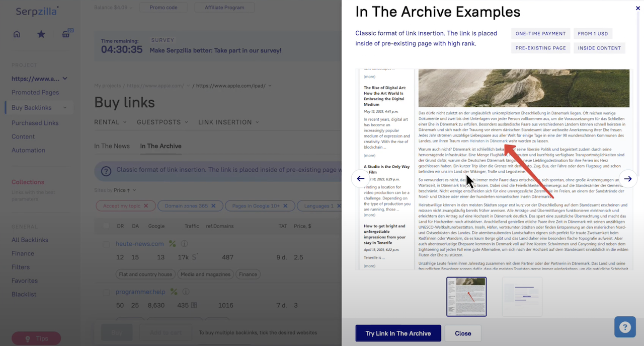The height and width of the screenshot is (346, 644).
Task: Open the RENTAL dropdown menu
Action: coord(110,122)
